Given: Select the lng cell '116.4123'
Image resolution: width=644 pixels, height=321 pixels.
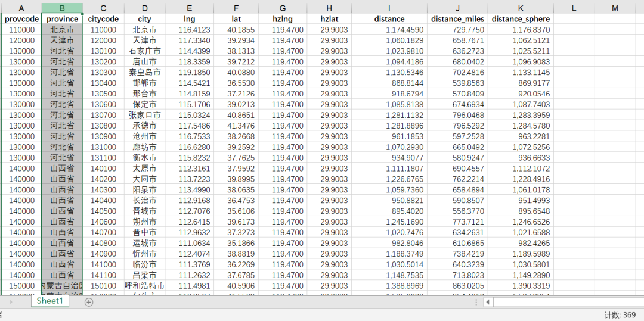Looking at the screenshot, I should click(x=189, y=30).
